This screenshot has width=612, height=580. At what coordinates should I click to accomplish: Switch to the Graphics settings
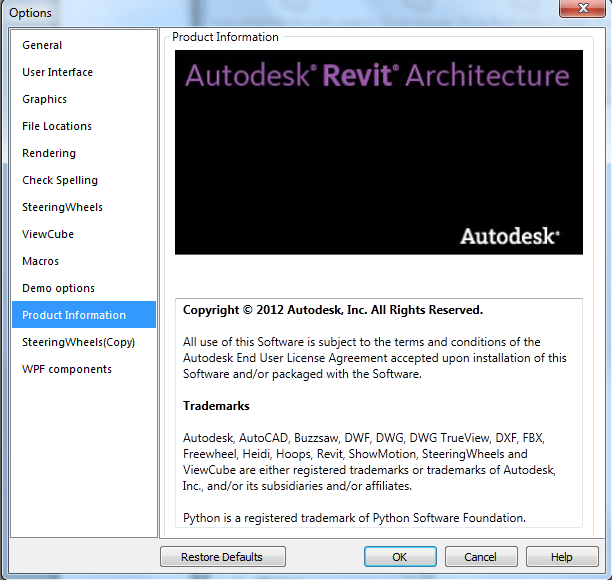[84, 99]
